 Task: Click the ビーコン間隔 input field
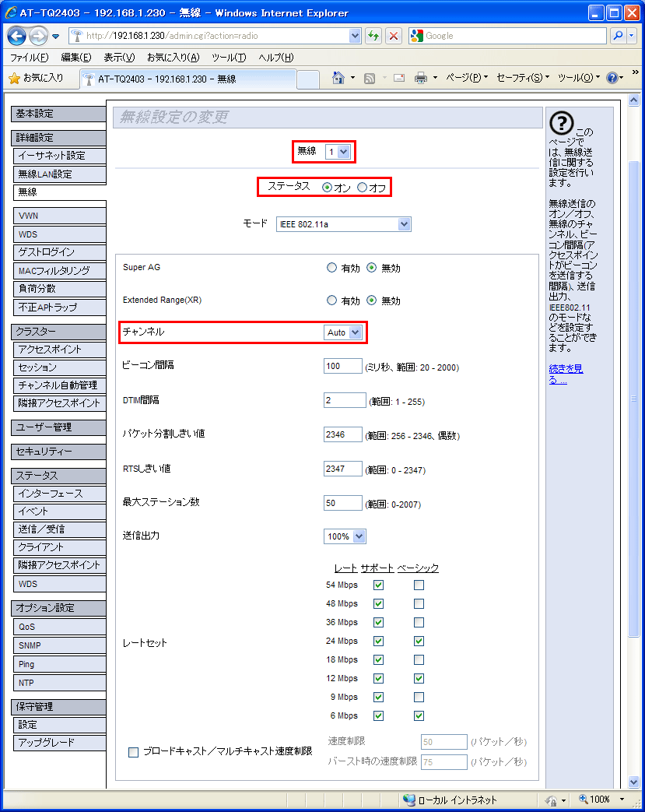342,366
